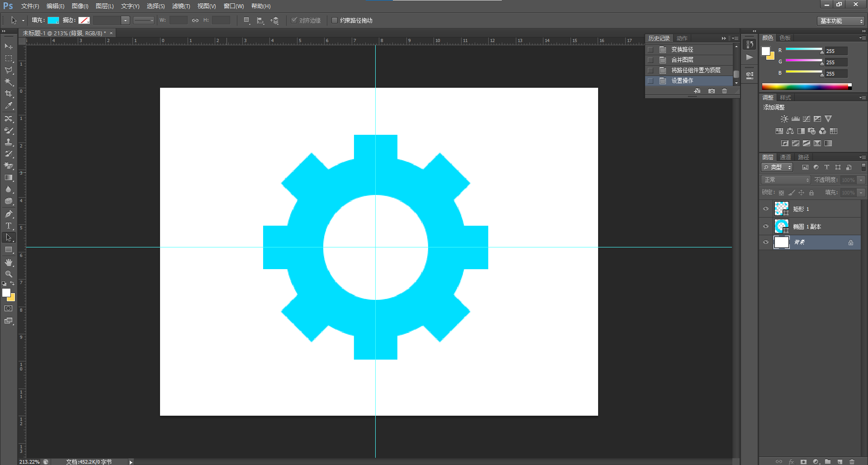Add Levels adjustment icon
The height and width of the screenshot is (465, 868).
(x=796, y=119)
